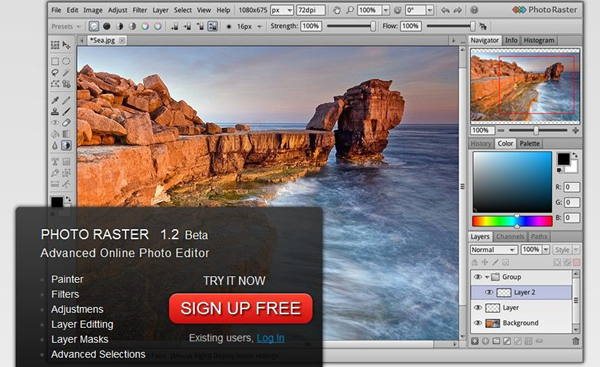Open the px units dropdown

[282, 10]
